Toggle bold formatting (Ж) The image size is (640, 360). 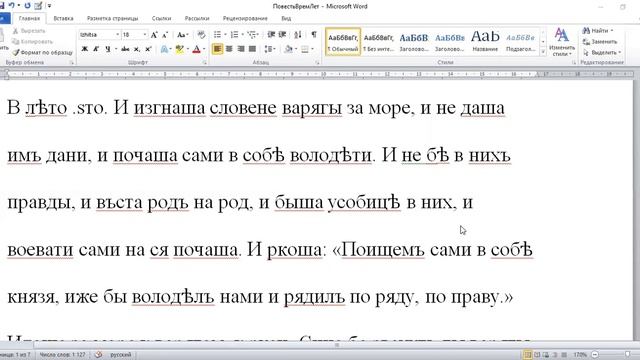coord(84,49)
